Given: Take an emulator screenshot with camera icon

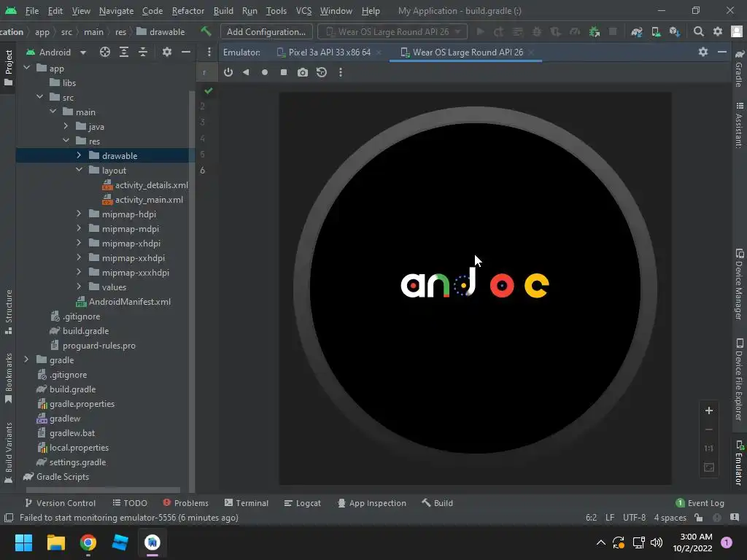Looking at the screenshot, I should click(x=303, y=72).
